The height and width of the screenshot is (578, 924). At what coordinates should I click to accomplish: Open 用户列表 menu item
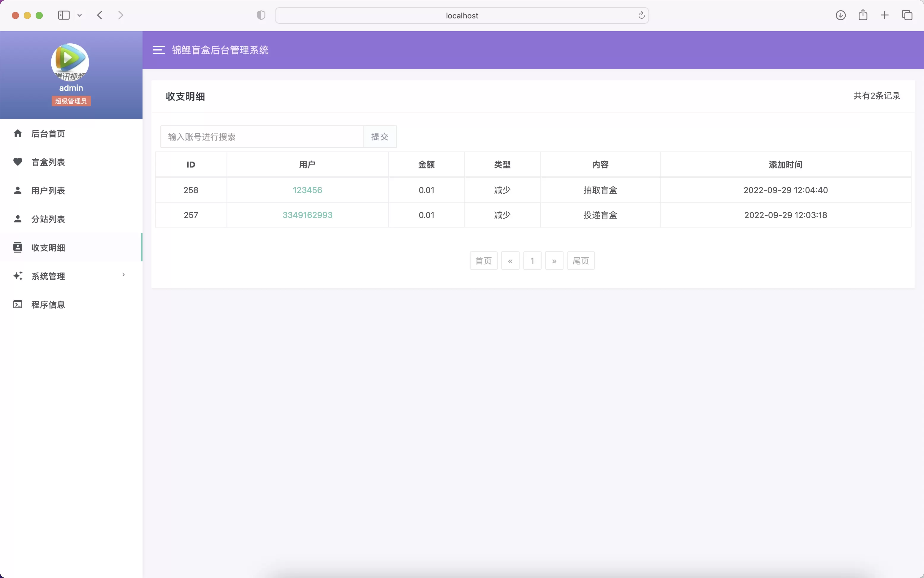(x=71, y=190)
